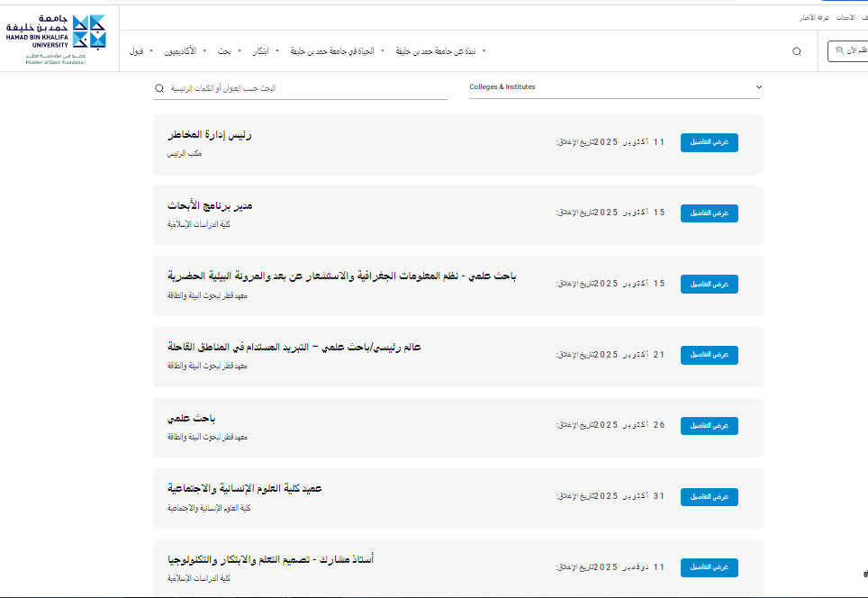View details for باحث علمي closing 26 أكتوبر
868x598 pixels.
[x=709, y=425]
